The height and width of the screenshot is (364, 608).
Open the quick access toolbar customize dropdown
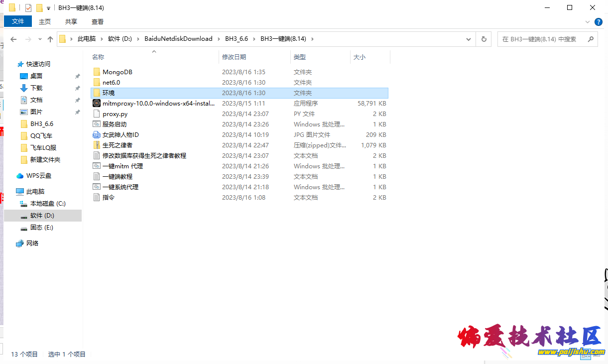tap(48, 8)
